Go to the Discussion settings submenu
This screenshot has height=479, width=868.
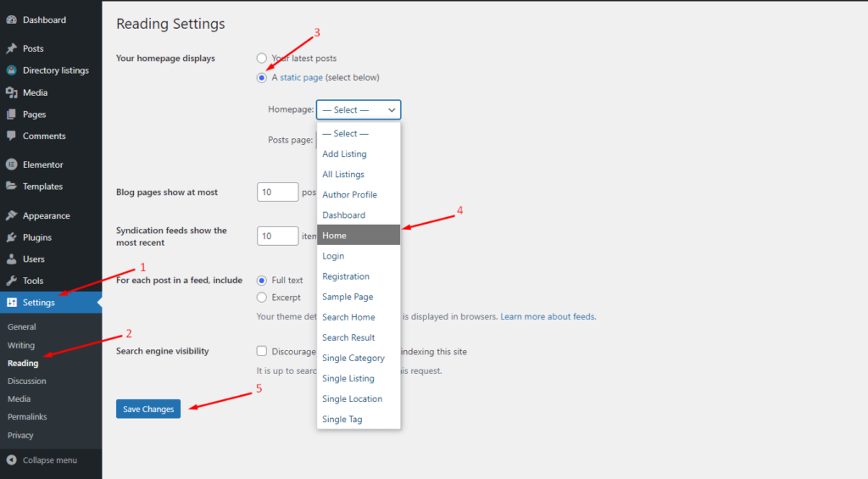(x=27, y=381)
